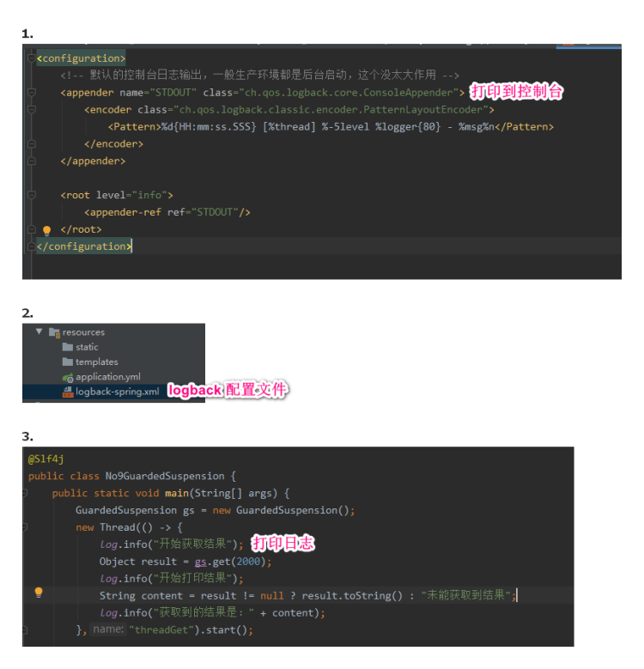
Task: Click the main method name
Action: tap(177, 493)
